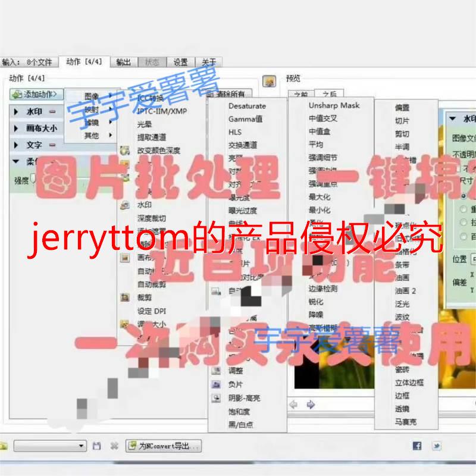Click the icon beside the 裁剪 entry

click(125, 297)
